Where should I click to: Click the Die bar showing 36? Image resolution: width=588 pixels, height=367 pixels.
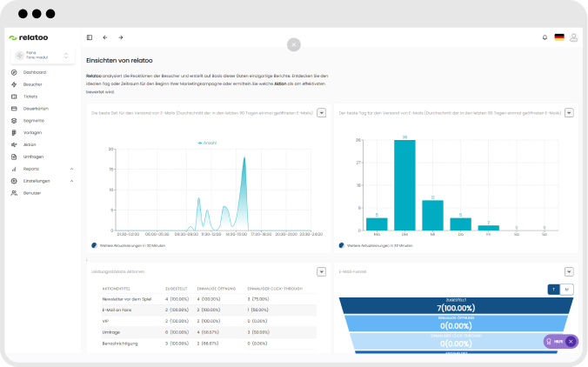(x=404, y=185)
